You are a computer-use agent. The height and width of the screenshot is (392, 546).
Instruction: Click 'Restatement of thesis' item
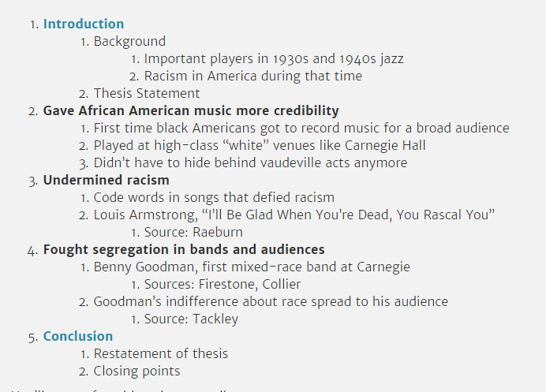(160, 353)
